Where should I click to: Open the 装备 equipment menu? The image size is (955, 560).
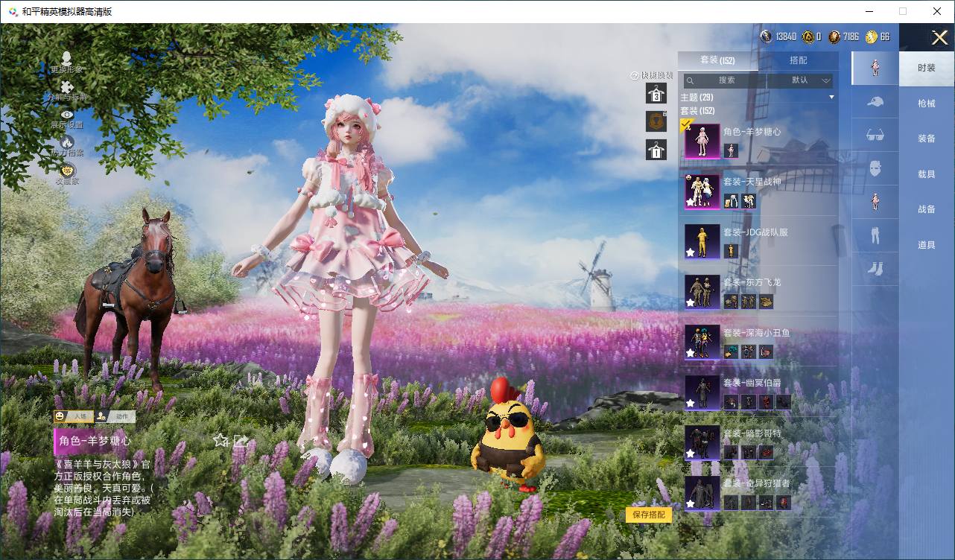(x=927, y=139)
